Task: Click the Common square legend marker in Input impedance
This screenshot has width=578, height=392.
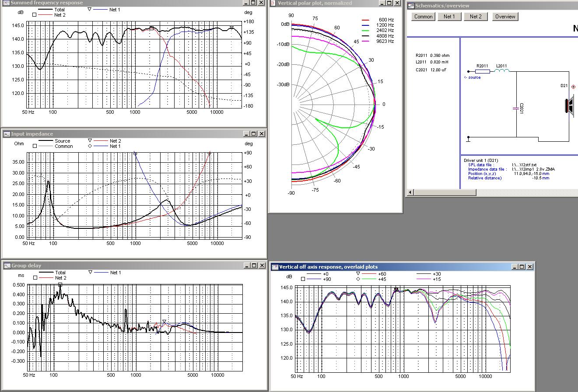Action: tap(35, 146)
